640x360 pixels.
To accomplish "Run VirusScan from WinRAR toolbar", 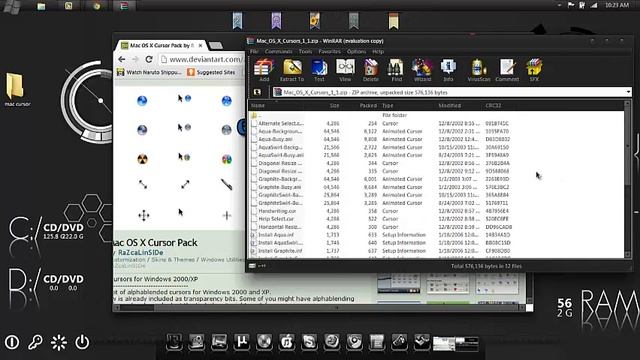I will [479, 70].
